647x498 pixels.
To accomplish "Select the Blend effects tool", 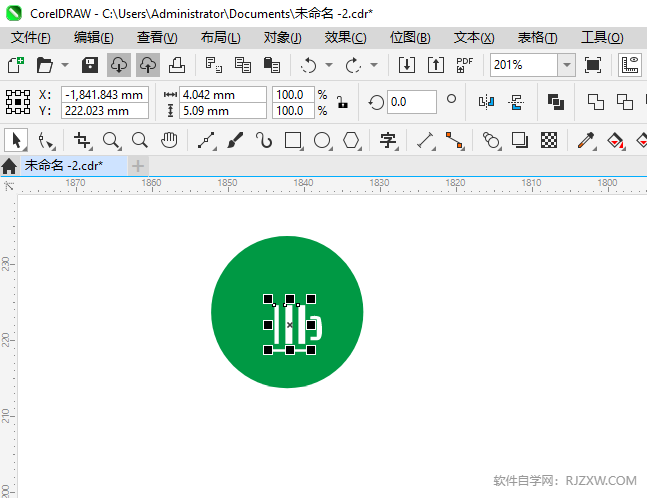I will coord(491,140).
